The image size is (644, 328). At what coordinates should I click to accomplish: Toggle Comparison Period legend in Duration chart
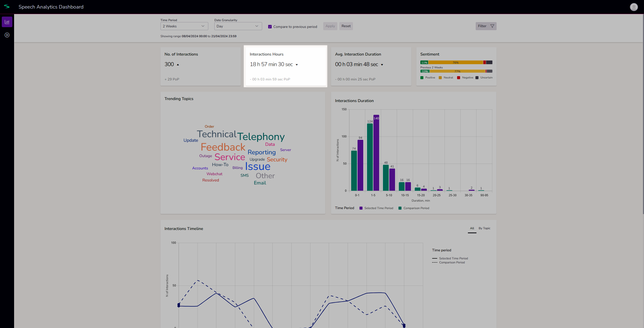414,208
